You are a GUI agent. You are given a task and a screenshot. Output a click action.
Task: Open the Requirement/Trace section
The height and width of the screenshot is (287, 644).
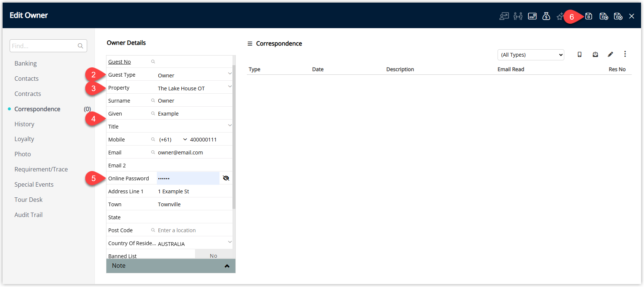(x=41, y=169)
